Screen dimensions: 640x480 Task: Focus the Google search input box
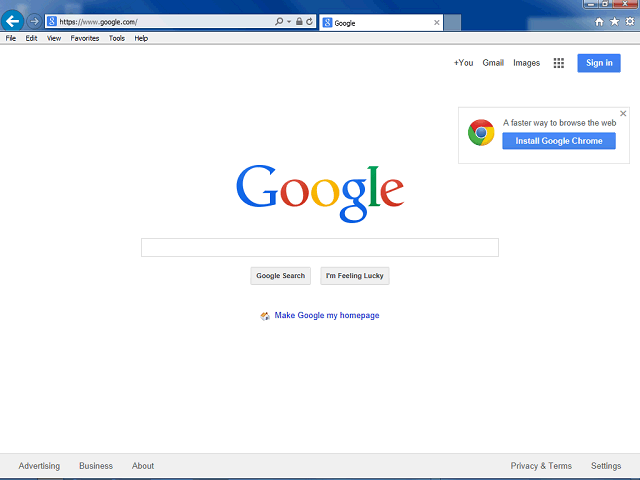pos(320,248)
